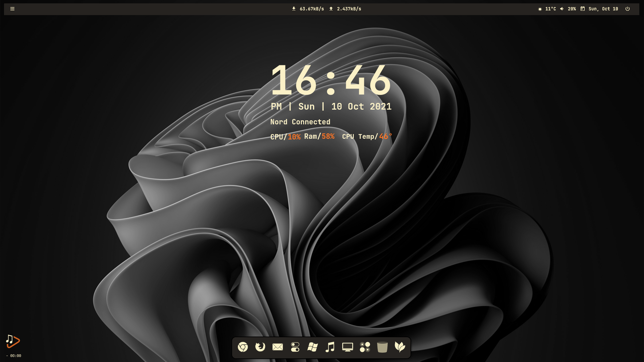Screen dimensions: 644x362
Task: Click the upload speed indicator
Action: [x=349, y=9]
